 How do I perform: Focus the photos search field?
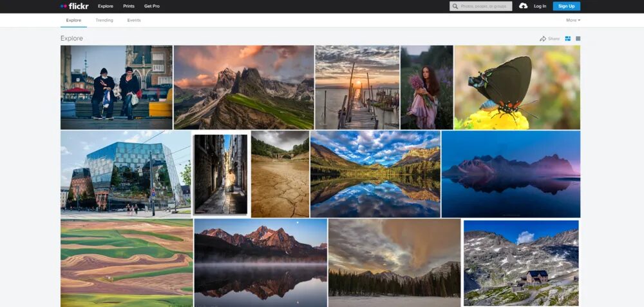pos(480,6)
